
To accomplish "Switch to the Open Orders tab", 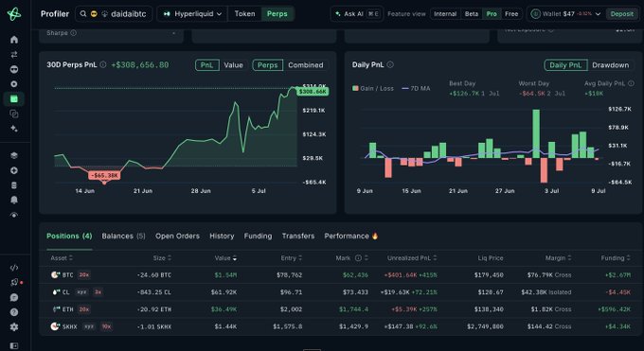I will (177, 237).
